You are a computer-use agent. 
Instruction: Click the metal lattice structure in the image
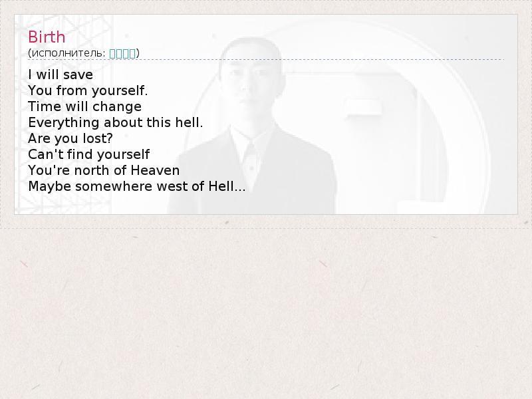(65, 115)
